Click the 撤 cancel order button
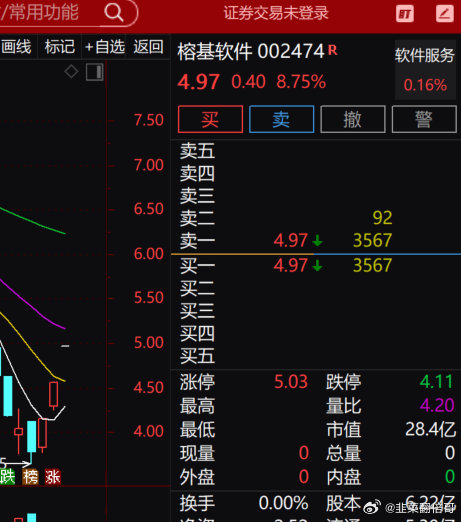Viewport: 461px width, 522px height. [x=353, y=119]
